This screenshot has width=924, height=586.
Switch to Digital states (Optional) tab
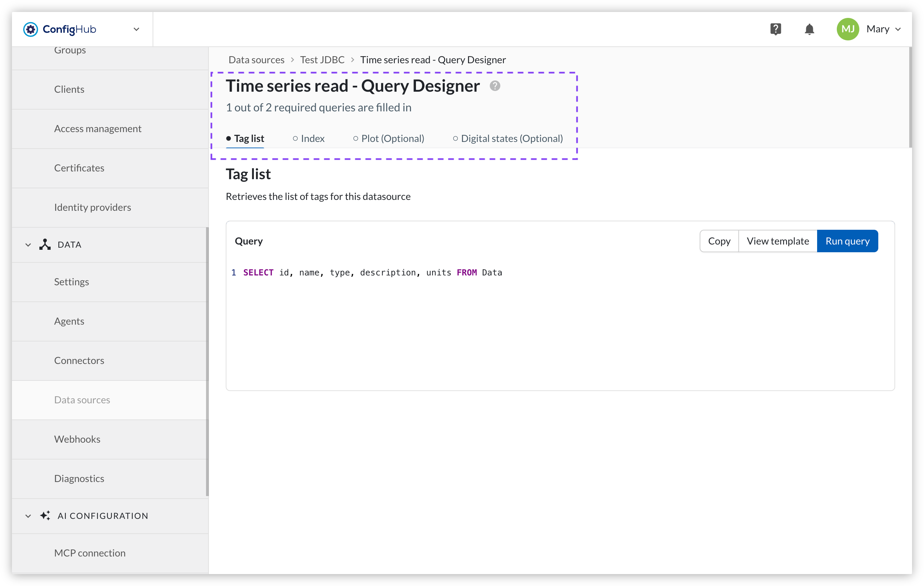pos(508,138)
